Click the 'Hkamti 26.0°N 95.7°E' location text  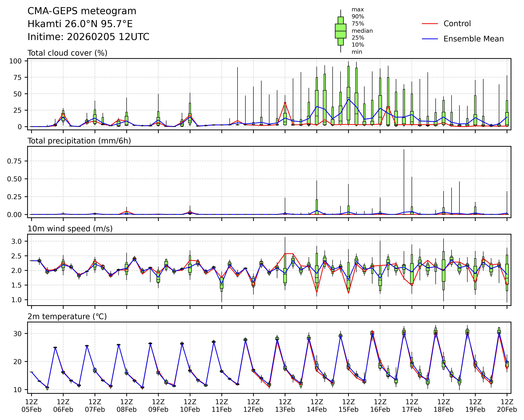click(80, 24)
